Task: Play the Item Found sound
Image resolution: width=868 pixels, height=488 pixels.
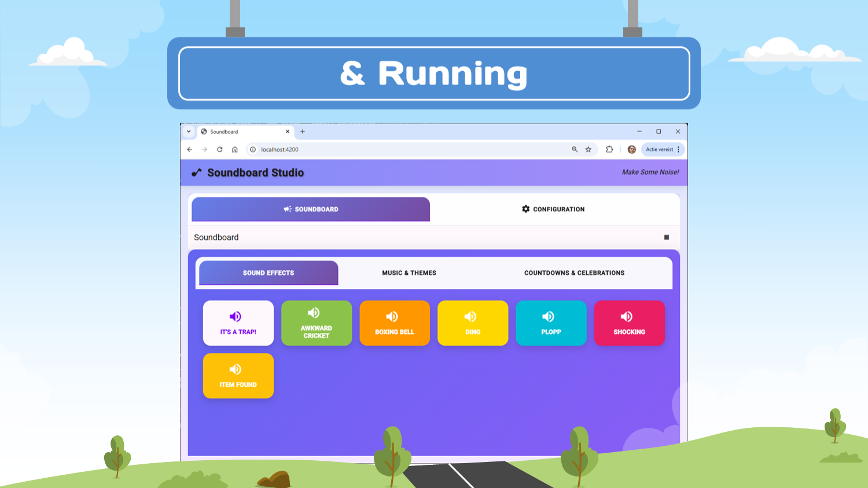Action: pos(238,376)
